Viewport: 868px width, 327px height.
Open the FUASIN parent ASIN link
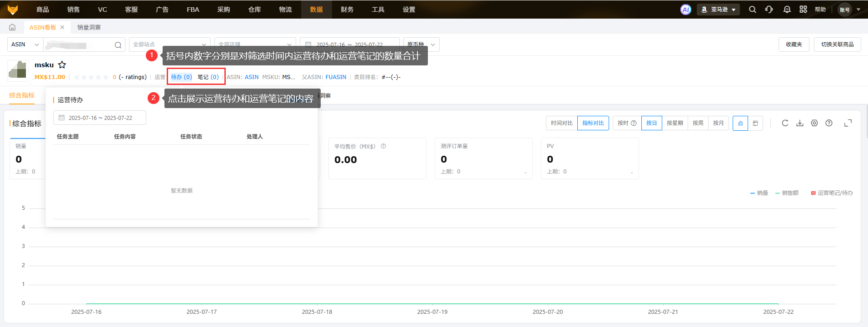[336, 77]
